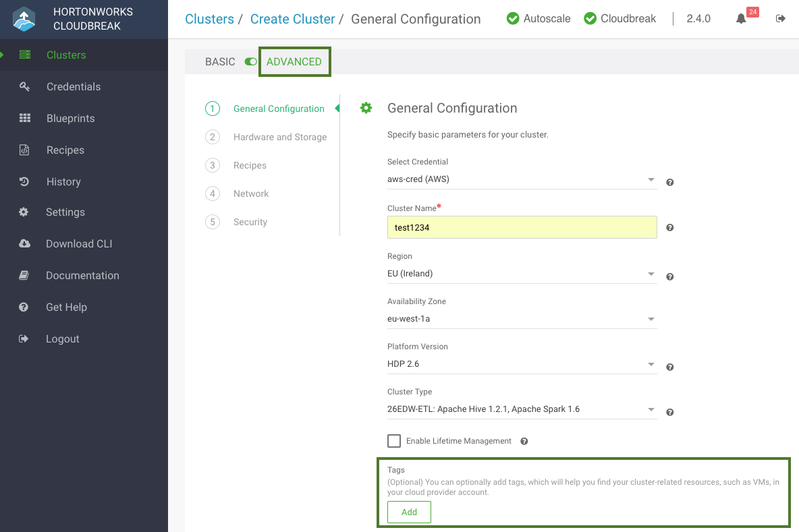Show help for Cluster Name field

[670, 227]
